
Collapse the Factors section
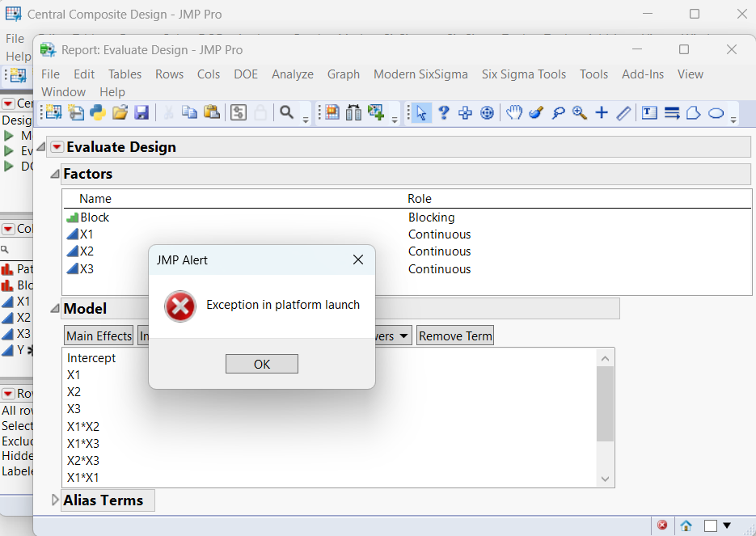pos(55,174)
